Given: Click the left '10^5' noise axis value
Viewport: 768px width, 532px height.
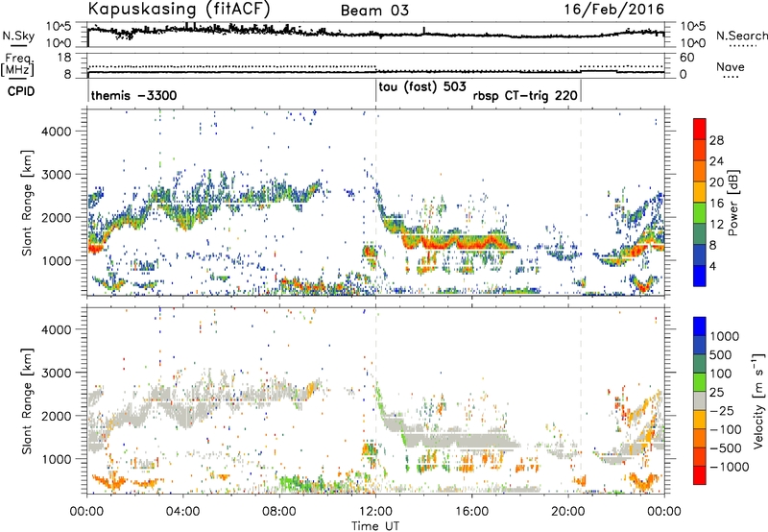Looking at the screenshot, I should point(59,27).
